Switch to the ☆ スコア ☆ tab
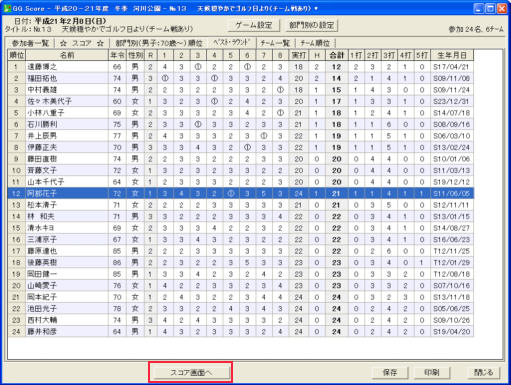Screen dimensions: 511x385 (81, 43)
